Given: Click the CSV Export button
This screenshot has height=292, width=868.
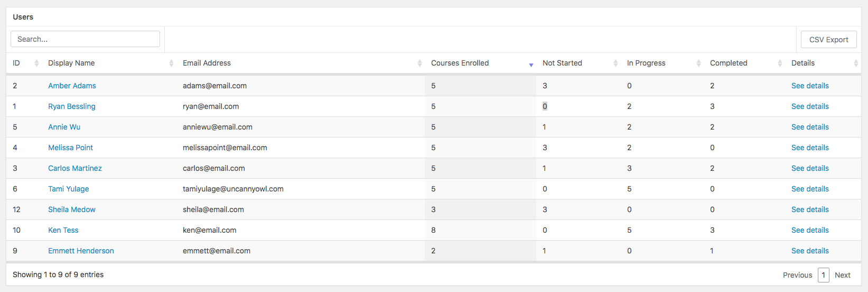Looking at the screenshot, I should pos(828,40).
